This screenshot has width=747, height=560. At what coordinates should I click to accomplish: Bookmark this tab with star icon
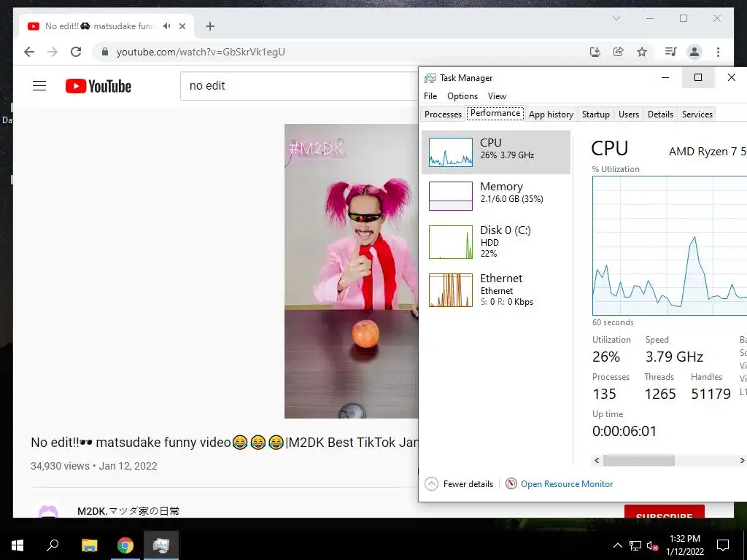point(642,52)
